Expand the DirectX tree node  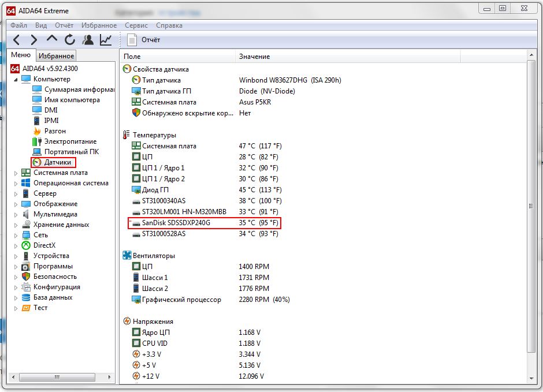16,245
